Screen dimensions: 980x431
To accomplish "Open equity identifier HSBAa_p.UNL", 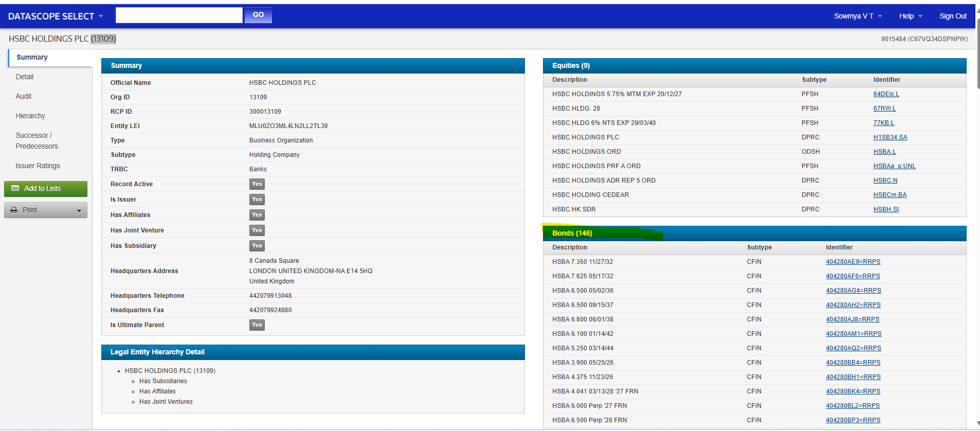I will click(894, 166).
